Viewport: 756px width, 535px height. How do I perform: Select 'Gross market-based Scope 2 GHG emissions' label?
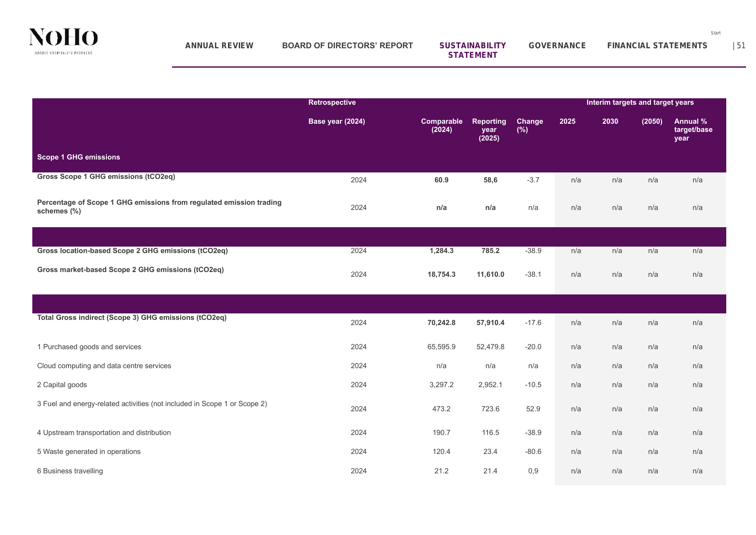pyautogui.click(x=131, y=270)
